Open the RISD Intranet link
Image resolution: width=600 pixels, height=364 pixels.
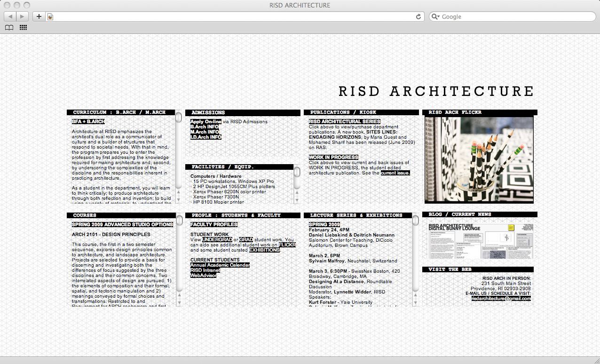pyautogui.click(x=205, y=270)
